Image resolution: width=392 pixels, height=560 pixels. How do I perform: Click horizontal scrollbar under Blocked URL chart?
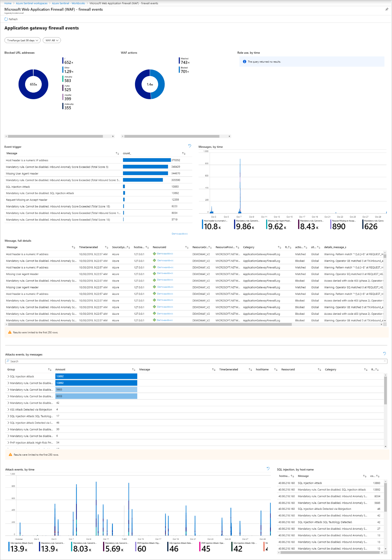pyautogui.click(x=55, y=136)
